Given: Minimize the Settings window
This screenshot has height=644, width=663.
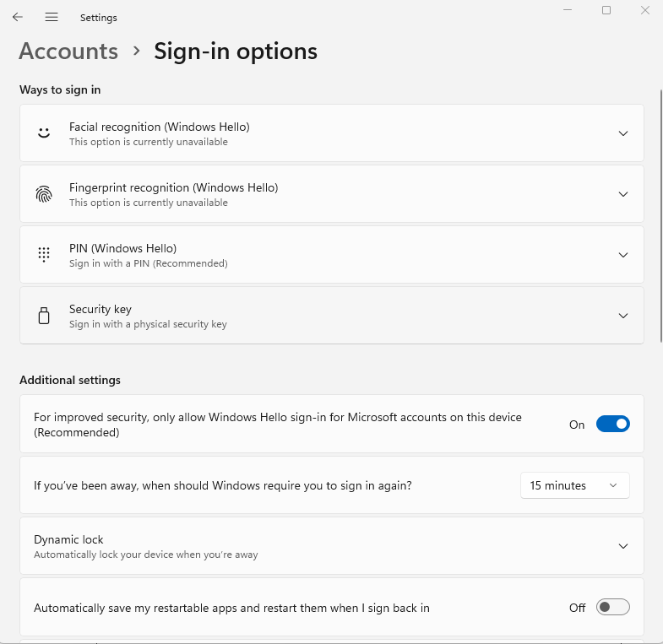Looking at the screenshot, I should point(568,10).
